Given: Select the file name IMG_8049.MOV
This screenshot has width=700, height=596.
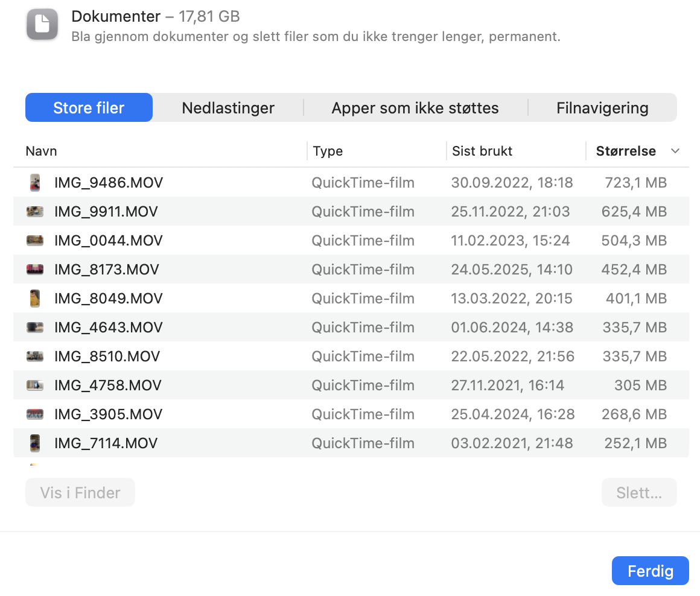Looking at the screenshot, I should click(109, 299).
